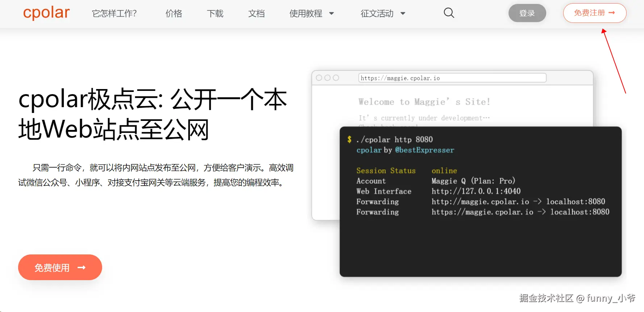Click the http://127.0.0.1:4040 Web Interface value
The image size is (644, 312).
(x=476, y=191)
